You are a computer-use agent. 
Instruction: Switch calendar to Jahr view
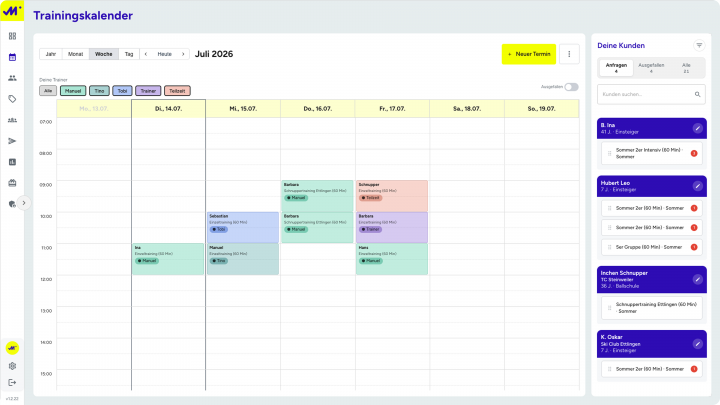coord(51,54)
